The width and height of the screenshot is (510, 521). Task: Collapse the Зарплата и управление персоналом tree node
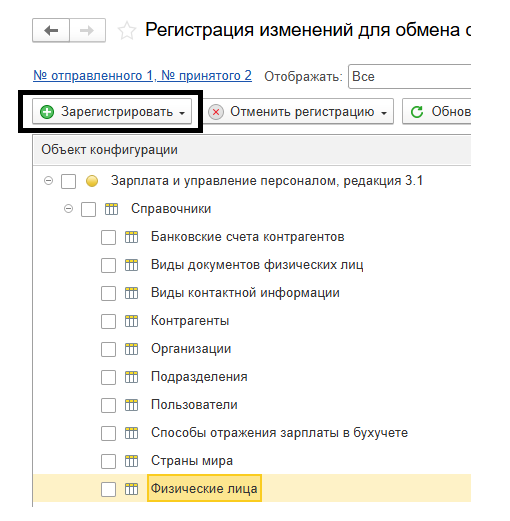48,181
